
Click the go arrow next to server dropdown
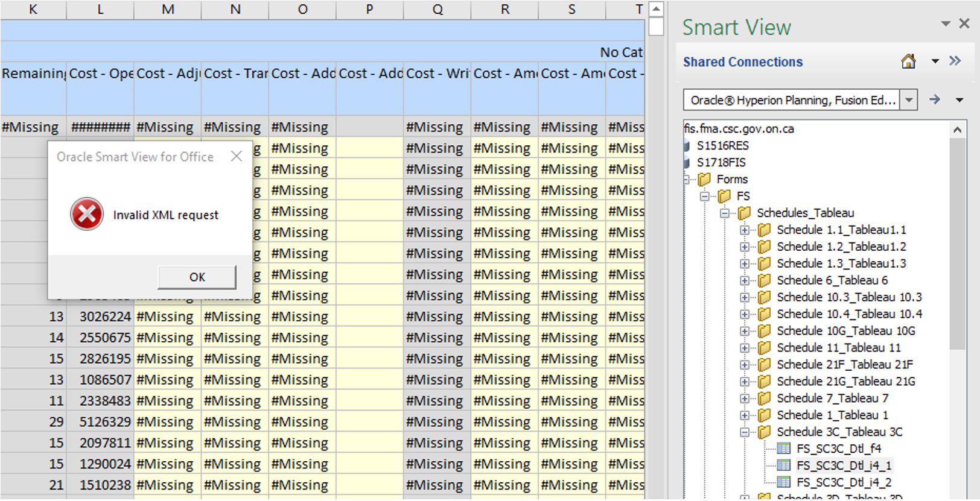click(934, 99)
